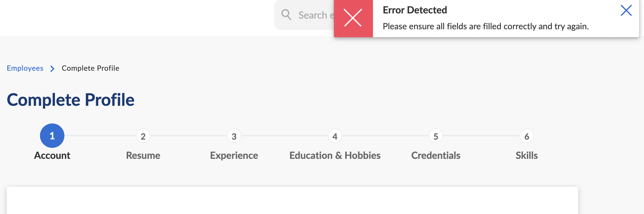The width and height of the screenshot is (644, 214).
Task: Click the red error X icon
Action: 353,18
